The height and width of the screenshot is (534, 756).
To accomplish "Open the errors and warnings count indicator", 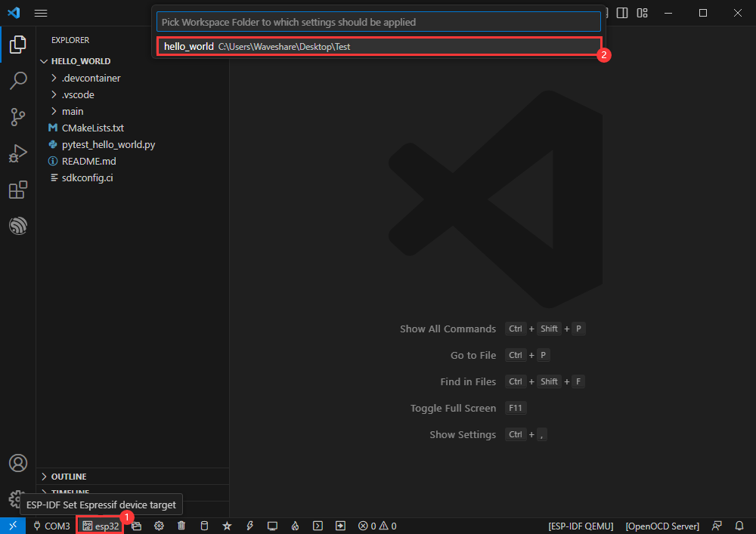I will click(x=377, y=526).
